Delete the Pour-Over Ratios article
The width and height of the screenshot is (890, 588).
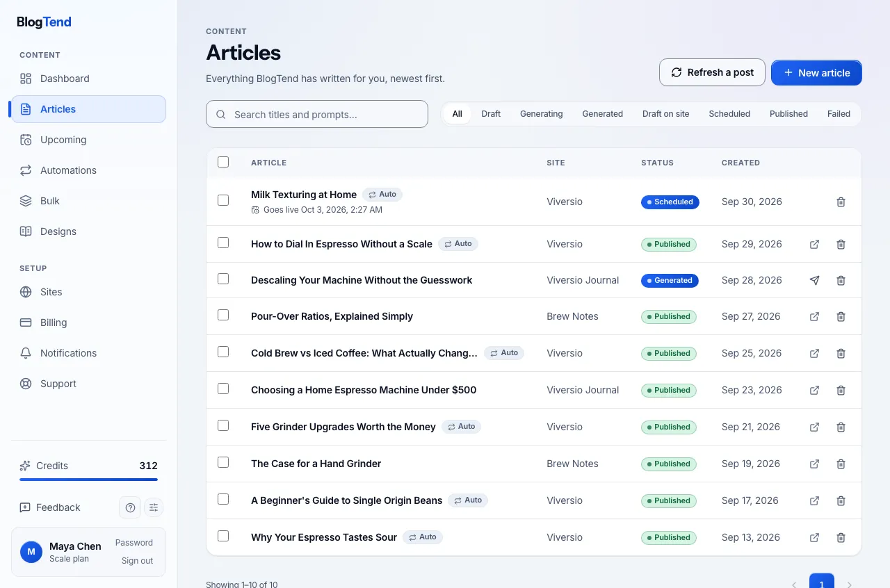coord(841,317)
